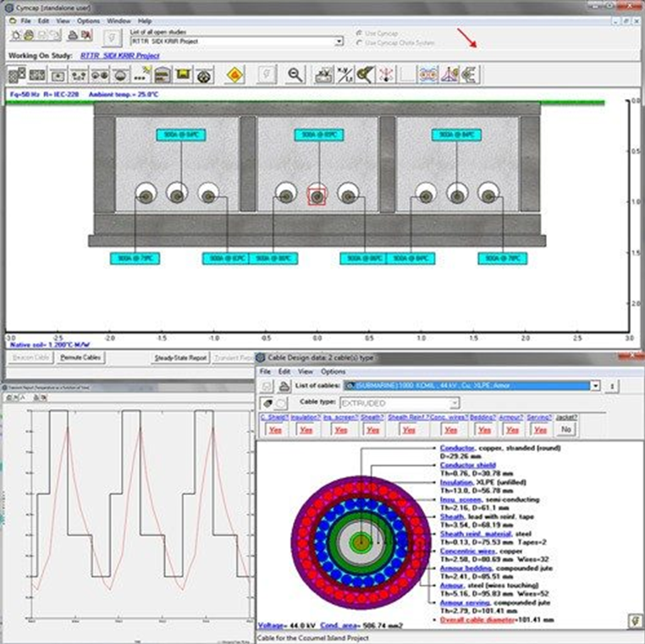The image size is (645, 644).
Task: Expand the List of all open studies dropdown
Action: click(x=339, y=41)
